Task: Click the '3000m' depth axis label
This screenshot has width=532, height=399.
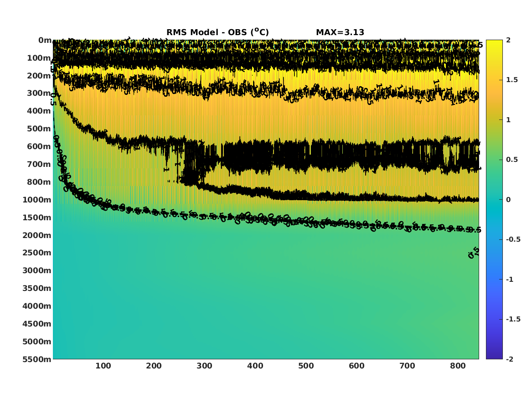Action: click(37, 270)
